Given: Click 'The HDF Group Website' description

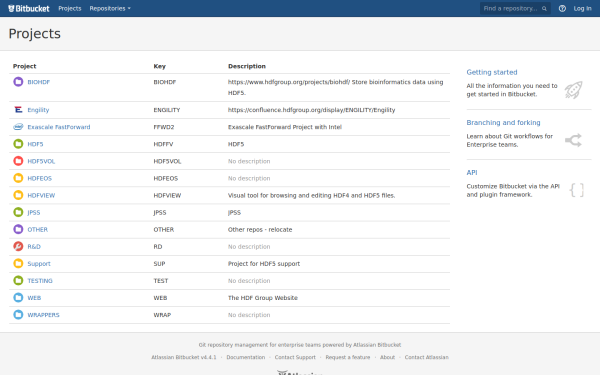Looking at the screenshot, I should pyautogui.click(x=263, y=298).
